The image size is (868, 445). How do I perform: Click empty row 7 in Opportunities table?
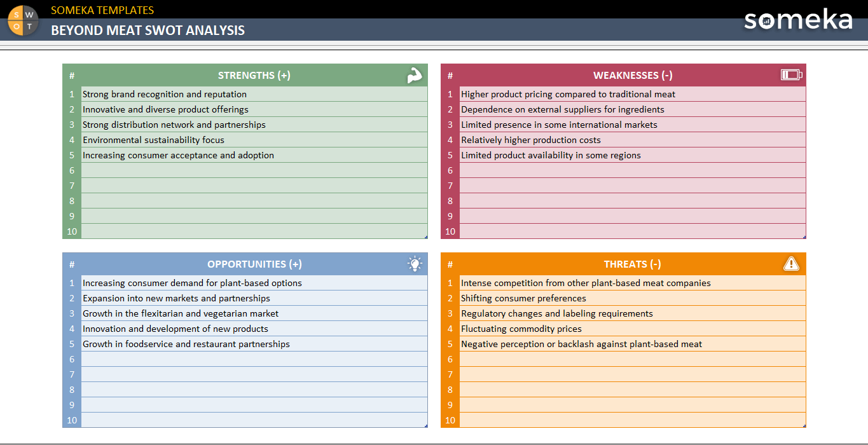click(254, 374)
